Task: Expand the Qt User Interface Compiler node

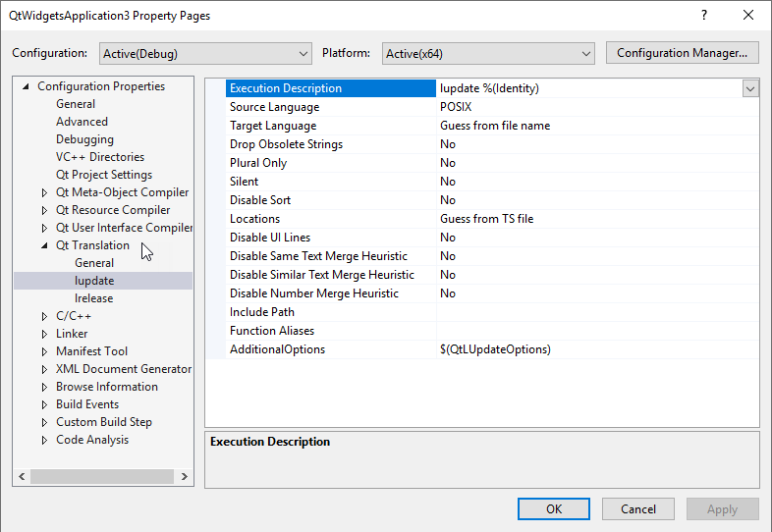Action: click(44, 228)
